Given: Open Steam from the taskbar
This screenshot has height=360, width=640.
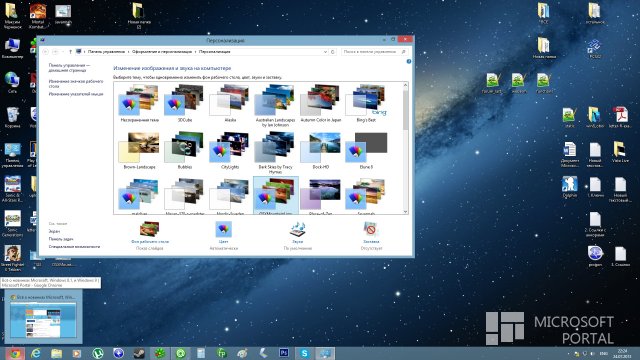Looking at the screenshot, I should 139,353.
